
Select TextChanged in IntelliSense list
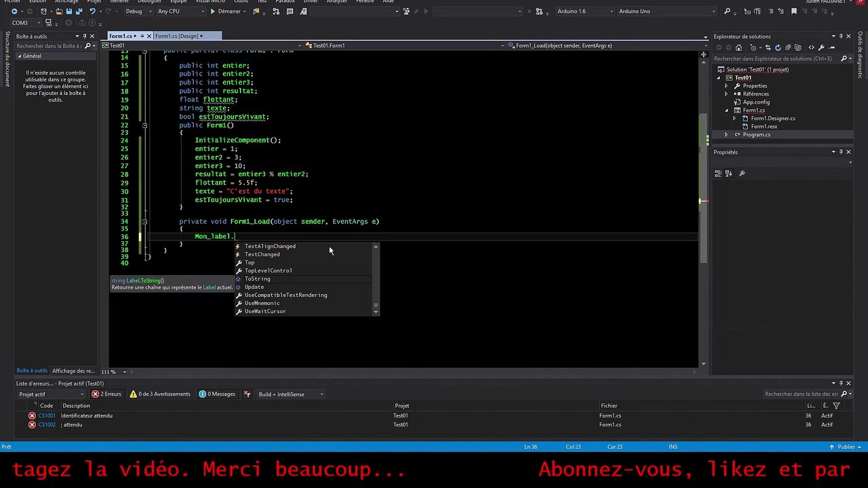tap(303, 254)
